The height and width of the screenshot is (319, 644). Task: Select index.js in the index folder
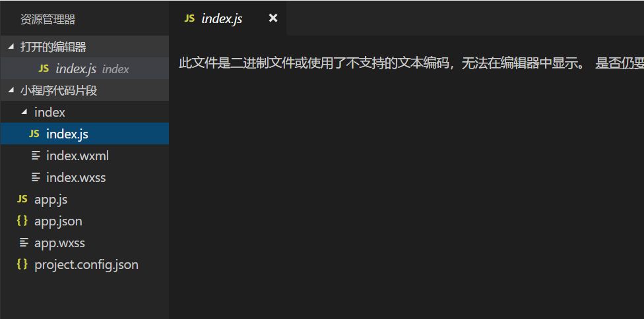pos(84,134)
